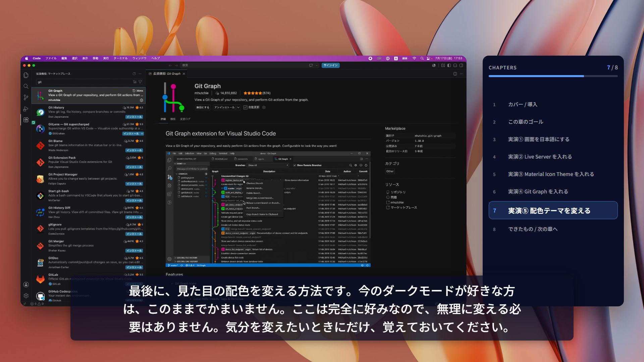Screen dimensions: 644x362
Task: Open the ファイル menu
Action: (51, 58)
